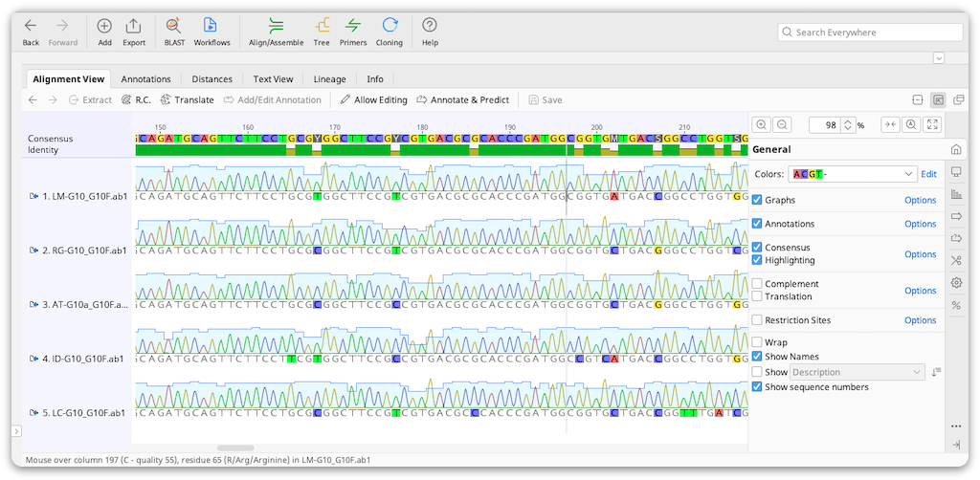Click the zoom to base-level magnifier icon

click(911, 125)
